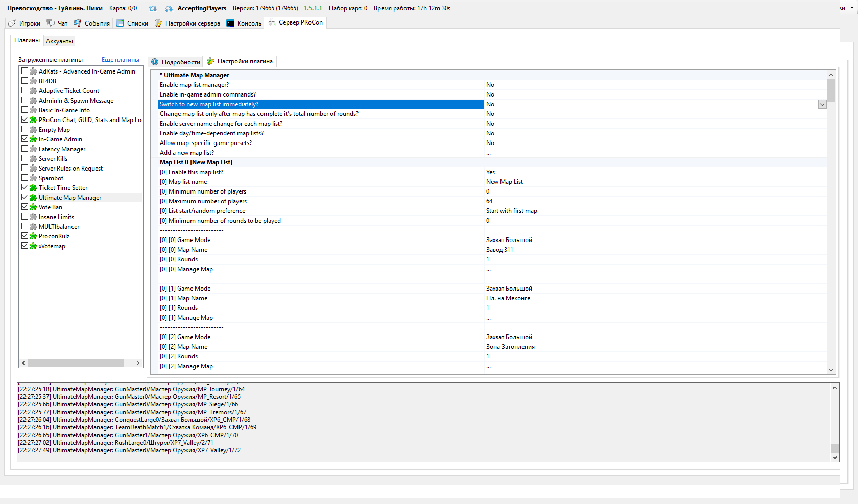858x504 pixels.
Task: Click the gray puzzle icon beside Insane Limits
Action: pos(34,217)
